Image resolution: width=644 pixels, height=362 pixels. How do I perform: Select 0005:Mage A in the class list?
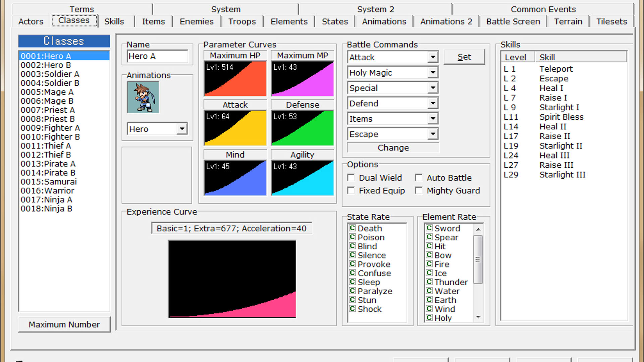[64, 92]
